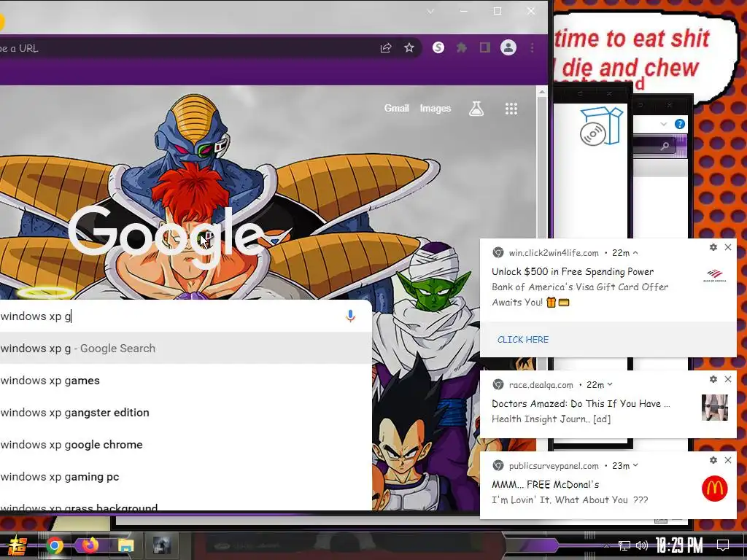The height and width of the screenshot is (560, 747).
Task: Open File Explorer from the taskbar
Action: click(x=125, y=545)
